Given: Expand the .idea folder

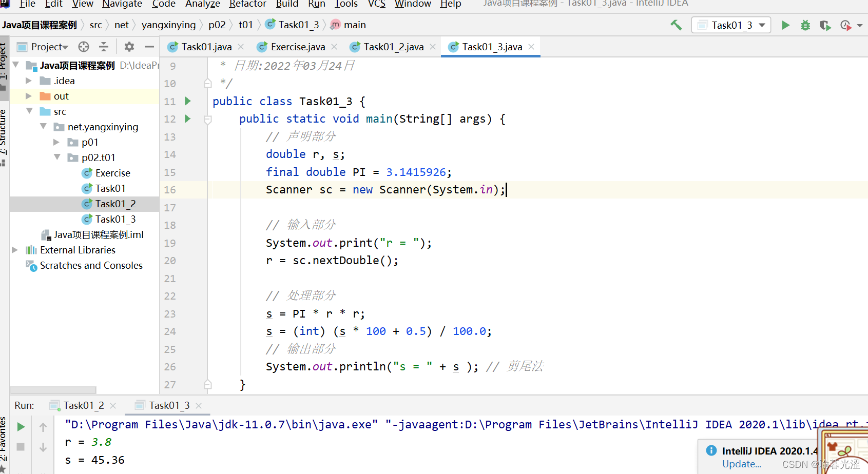Looking at the screenshot, I should pos(29,81).
